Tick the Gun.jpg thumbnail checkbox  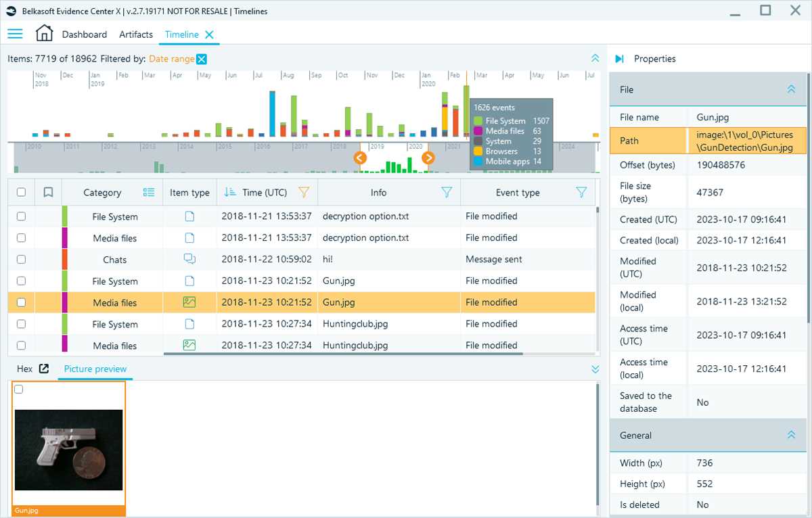(x=19, y=389)
